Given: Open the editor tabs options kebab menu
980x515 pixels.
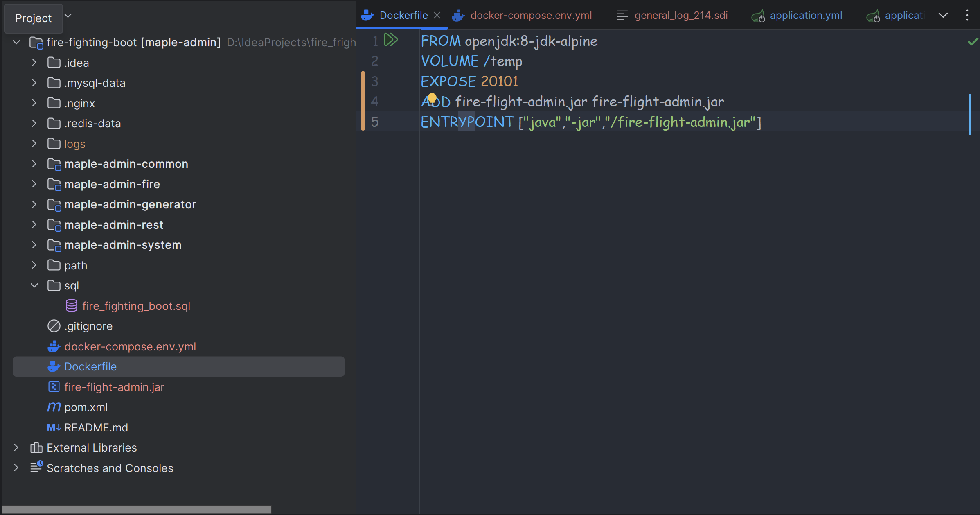Looking at the screenshot, I should [967, 16].
